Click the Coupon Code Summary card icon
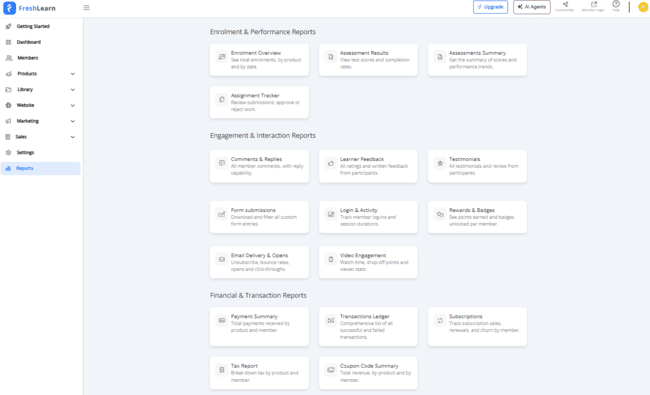This screenshot has width=650, height=395. [331, 370]
